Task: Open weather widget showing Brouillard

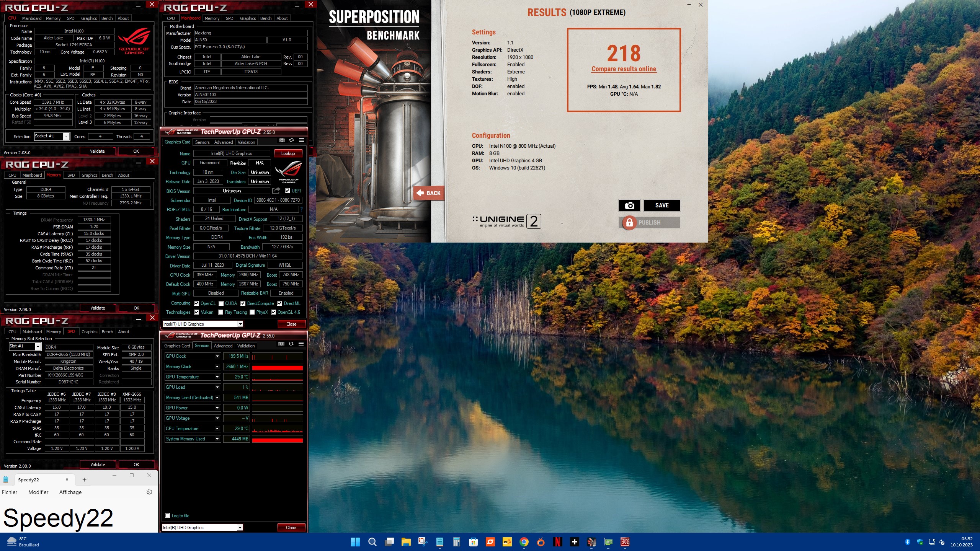Action: pos(24,542)
